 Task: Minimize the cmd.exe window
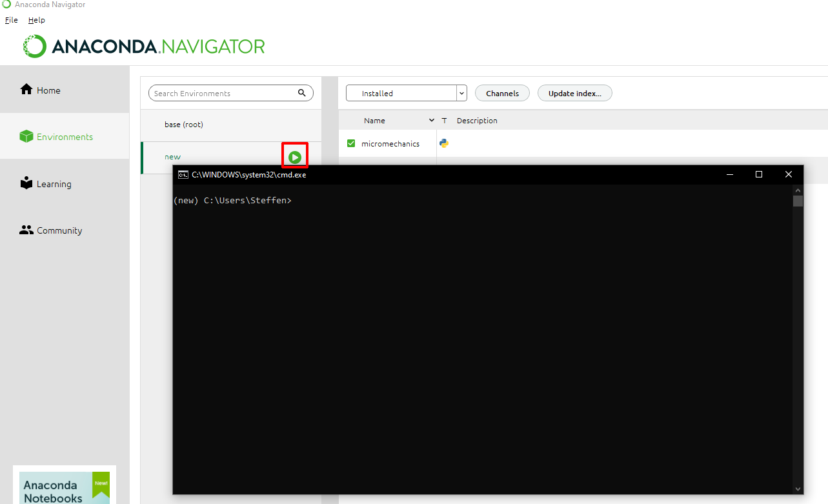point(729,174)
